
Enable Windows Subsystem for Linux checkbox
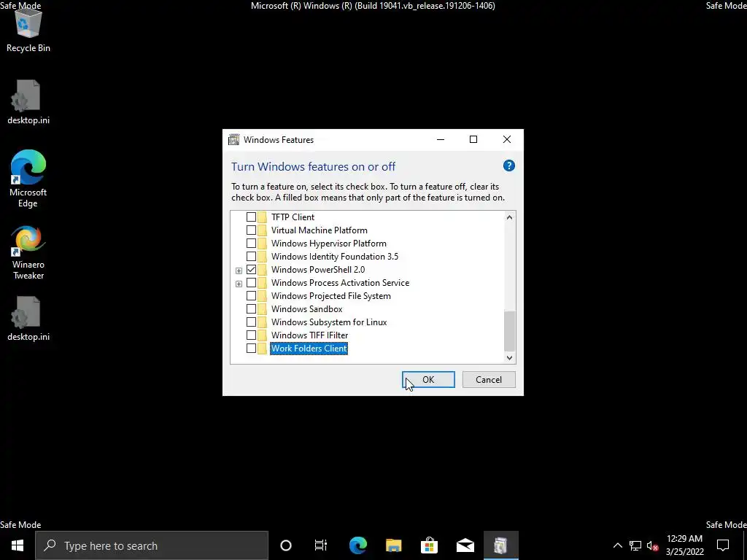[x=251, y=322]
